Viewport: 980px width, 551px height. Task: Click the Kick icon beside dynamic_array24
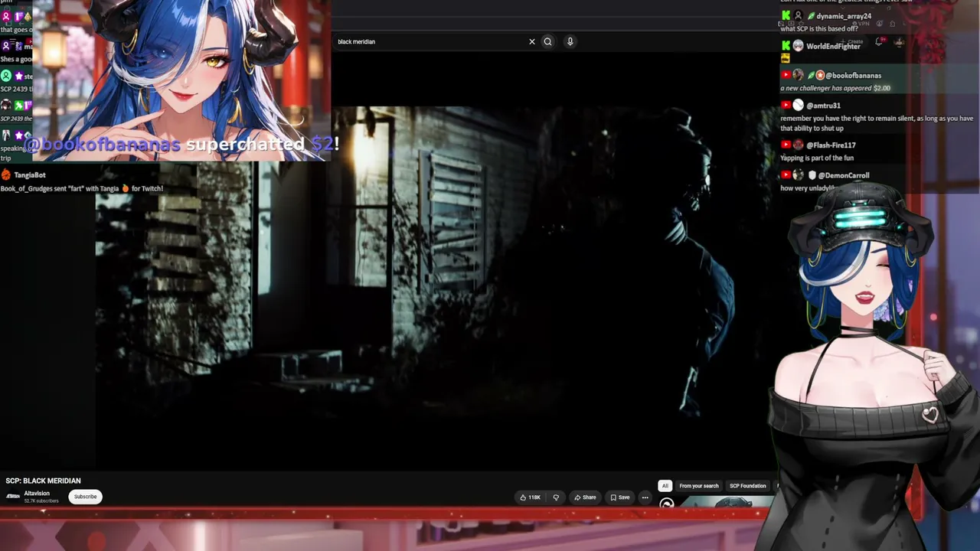(786, 16)
